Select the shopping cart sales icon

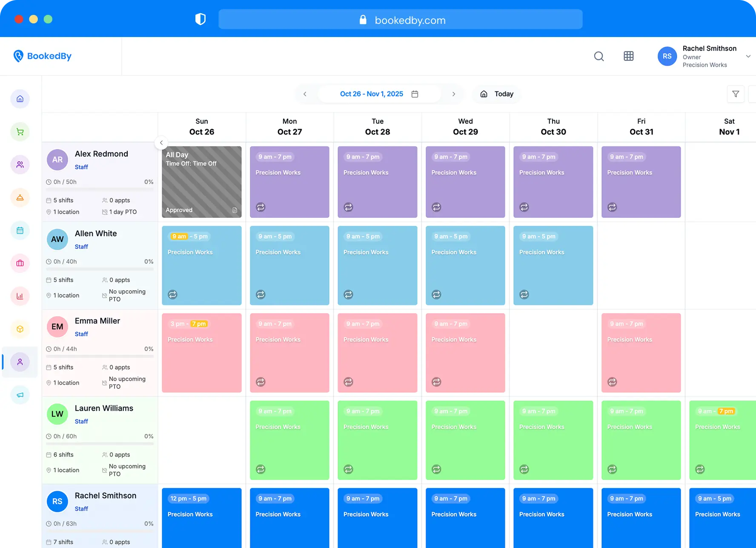(x=20, y=131)
